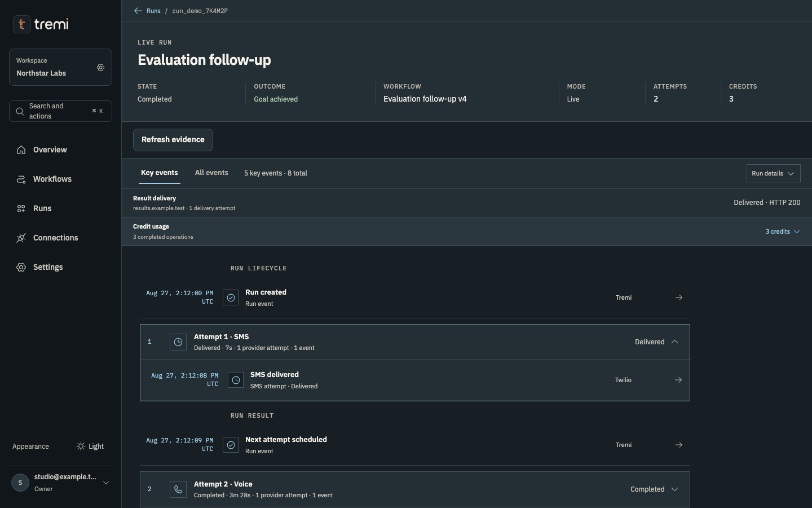The image size is (812, 508).
Task: Click the Attempt 1 SMS clock icon
Action: 178,342
